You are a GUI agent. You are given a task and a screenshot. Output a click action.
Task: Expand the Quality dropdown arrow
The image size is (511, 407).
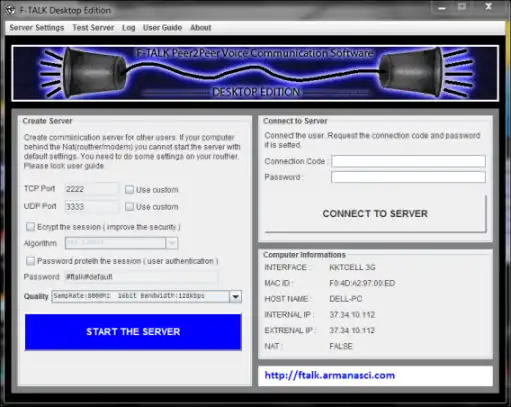click(x=235, y=296)
